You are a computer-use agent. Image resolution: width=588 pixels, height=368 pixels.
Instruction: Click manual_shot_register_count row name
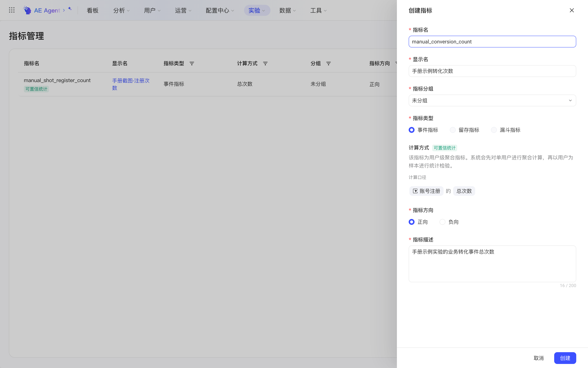pos(57,80)
